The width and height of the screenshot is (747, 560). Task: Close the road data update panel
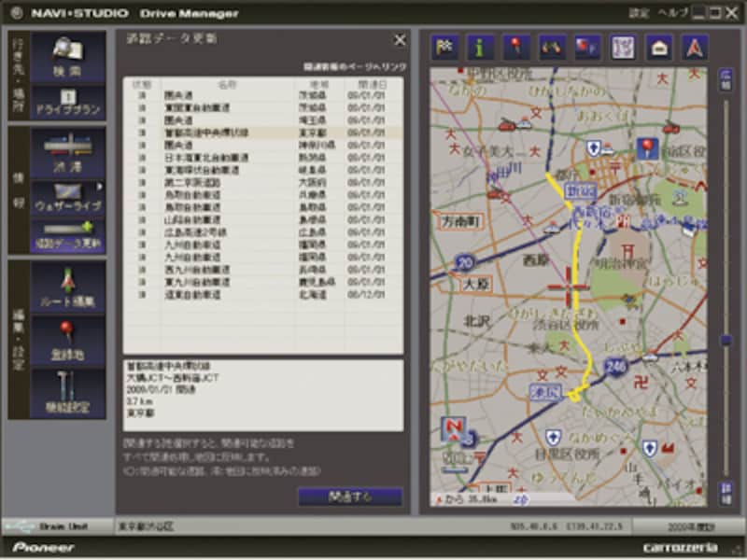(x=400, y=39)
